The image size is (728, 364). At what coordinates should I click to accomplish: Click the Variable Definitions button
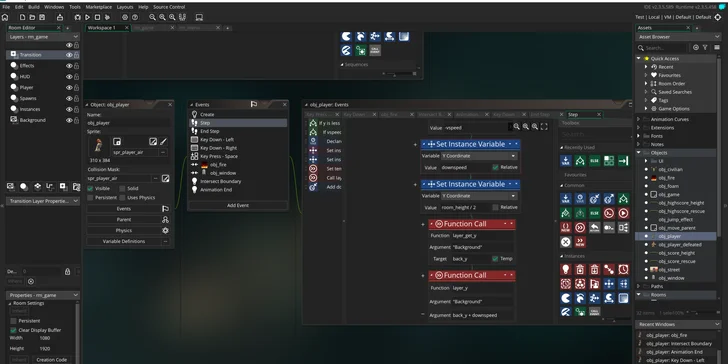(124, 241)
